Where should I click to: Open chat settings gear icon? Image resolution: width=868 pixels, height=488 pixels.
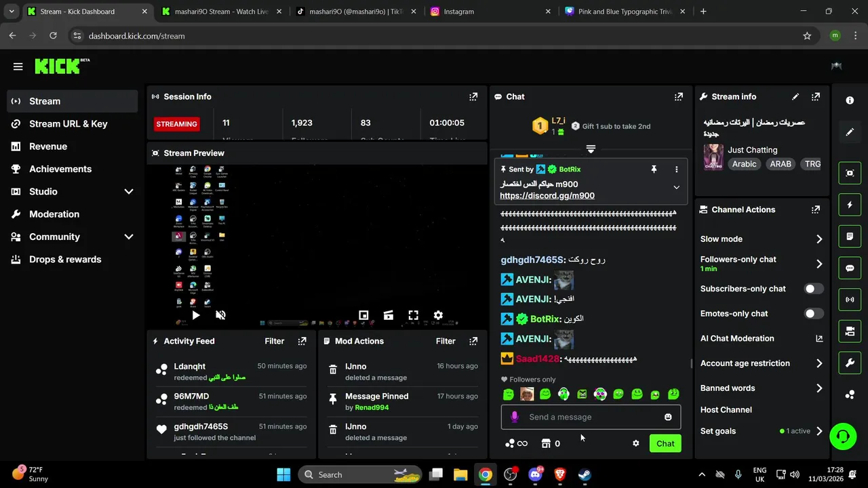pos(635,443)
